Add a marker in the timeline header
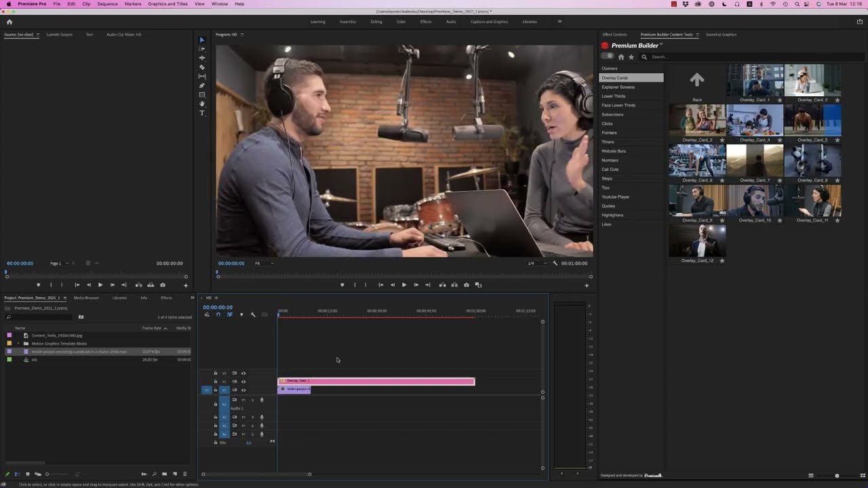868x488 pixels. [x=241, y=314]
